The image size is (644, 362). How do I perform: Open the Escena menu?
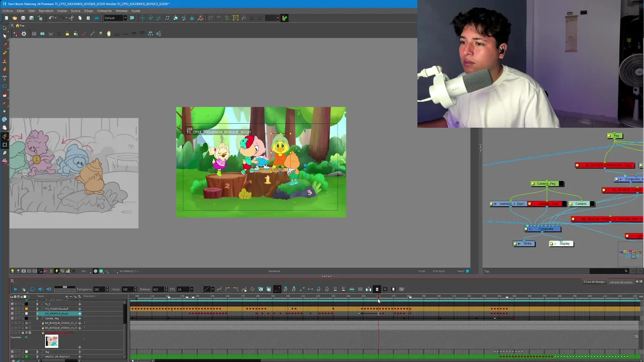tap(75, 11)
